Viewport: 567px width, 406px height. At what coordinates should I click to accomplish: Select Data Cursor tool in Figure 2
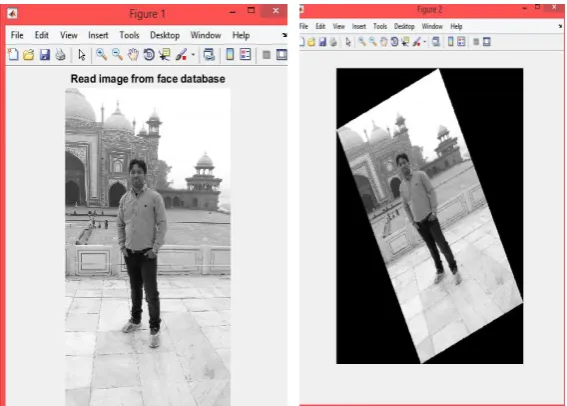tap(405, 42)
